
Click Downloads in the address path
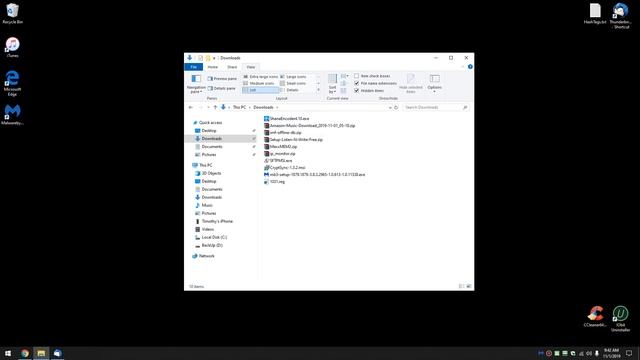point(263,107)
